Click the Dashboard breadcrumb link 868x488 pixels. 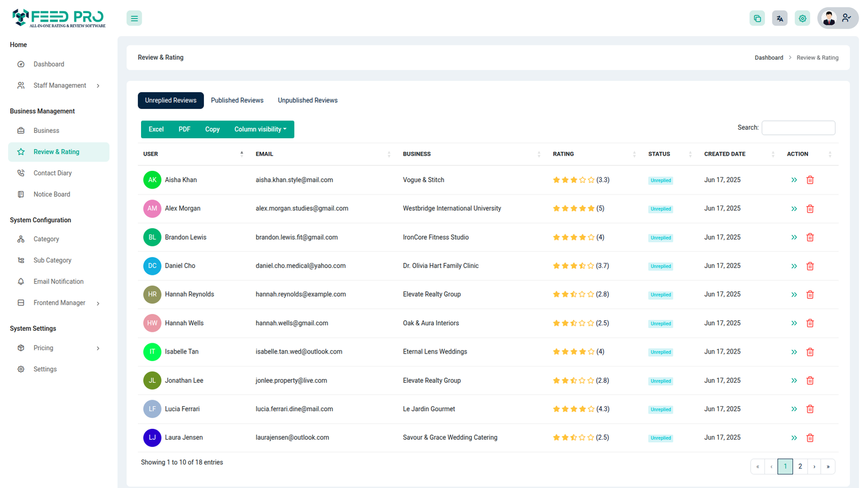pyautogui.click(x=769, y=57)
